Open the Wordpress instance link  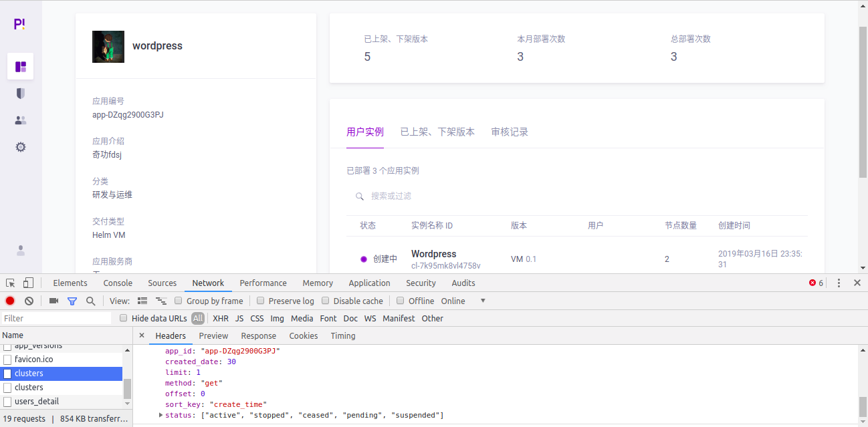(433, 254)
